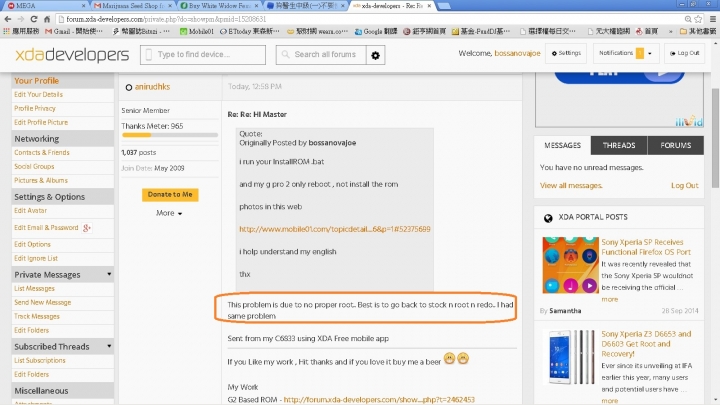Expand the More dropdown under Donate
The height and width of the screenshot is (405, 720).
point(169,213)
